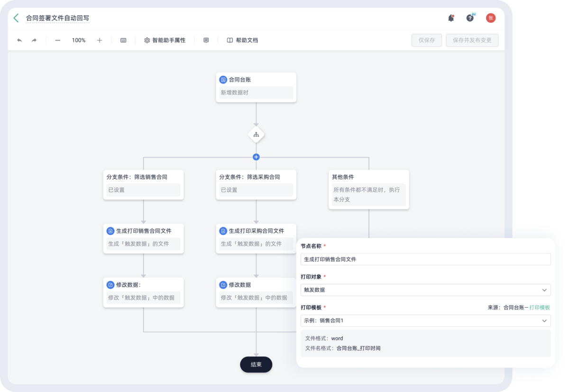Click icon of 生成打印采购合同文件 node
The width and height of the screenshot is (569, 392).
223,231
